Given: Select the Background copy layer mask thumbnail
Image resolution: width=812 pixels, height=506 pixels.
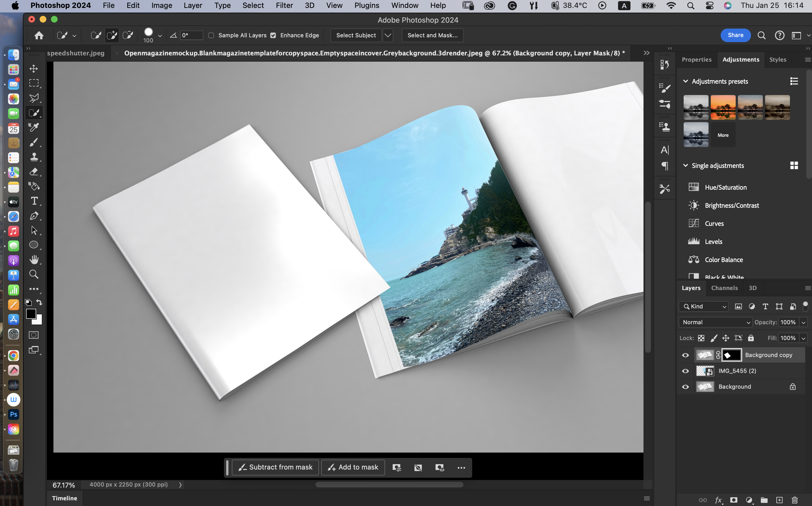Looking at the screenshot, I should tap(731, 355).
